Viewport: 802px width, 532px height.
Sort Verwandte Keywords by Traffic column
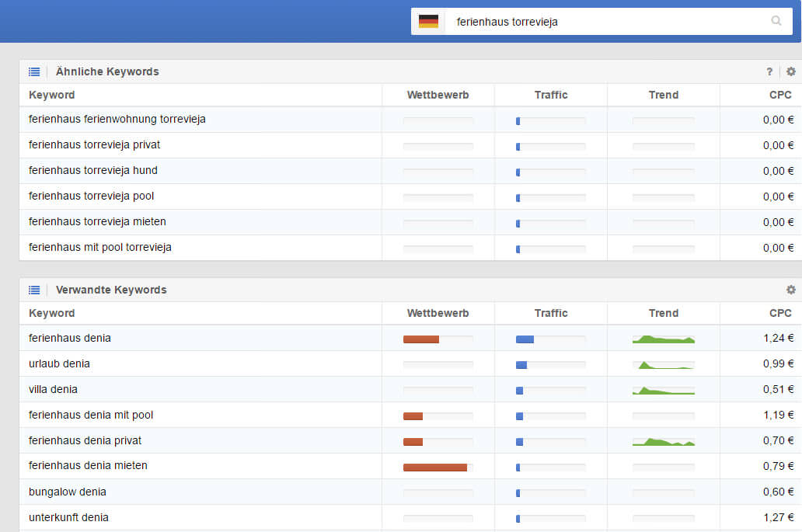coord(551,313)
